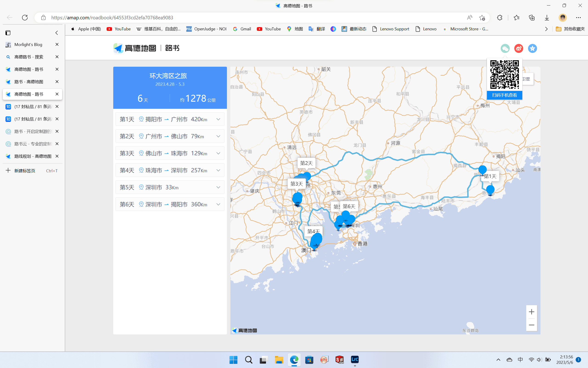Open Apple (中国) bookmark

pos(86,29)
